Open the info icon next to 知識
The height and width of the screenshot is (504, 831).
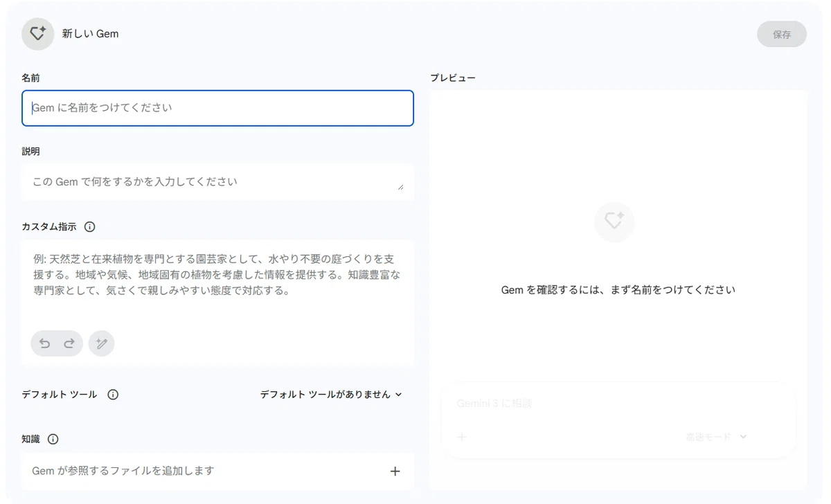point(53,439)
